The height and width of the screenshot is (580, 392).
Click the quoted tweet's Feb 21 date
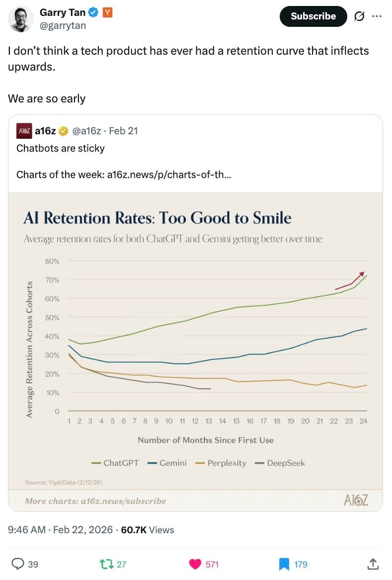(x=123, y=131)
